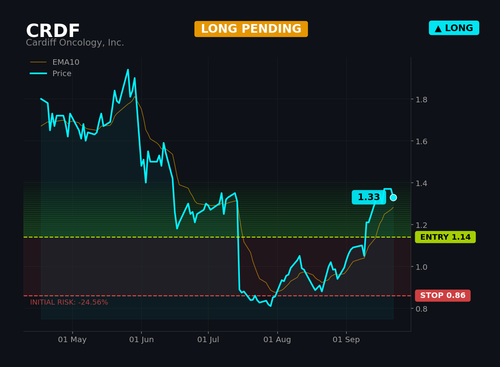Click the 0.8 price axis value
The height and width of the screenshot is (367, 500).
(x=421, y=309)
